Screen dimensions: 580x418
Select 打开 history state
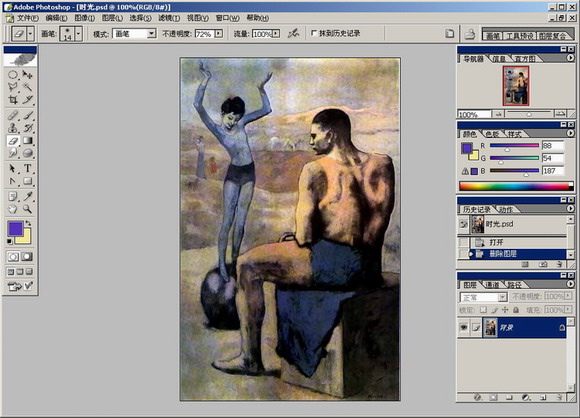[x=513, y=242]
